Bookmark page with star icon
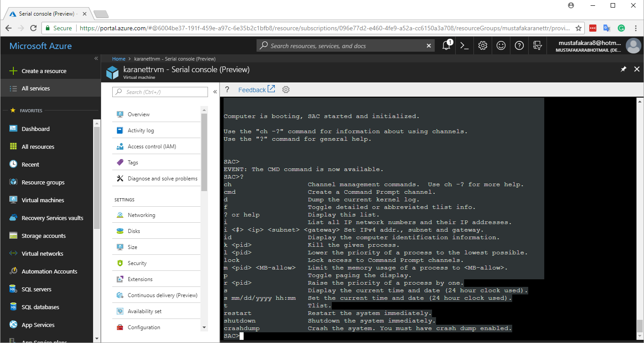Screen dimensions: 644x343 tap(579, 28)
